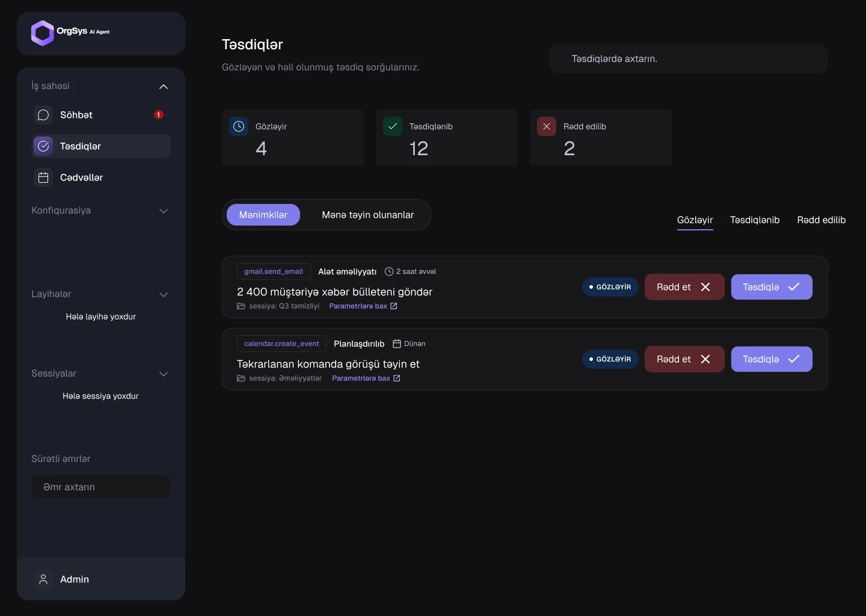This screenshot has height=616, width=866.
Task: Click the OrgSys hexagon logo icon
Action: pyautogui.click(x=43, y=33)
